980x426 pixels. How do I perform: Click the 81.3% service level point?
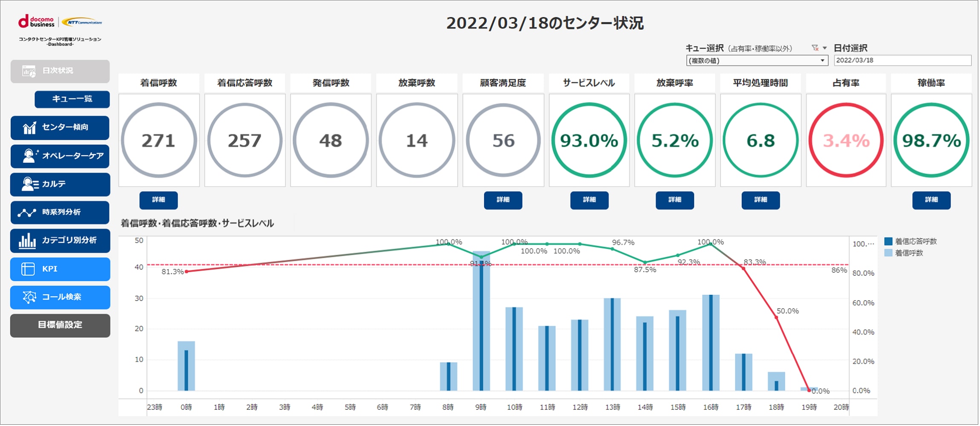tap(186, 272)
